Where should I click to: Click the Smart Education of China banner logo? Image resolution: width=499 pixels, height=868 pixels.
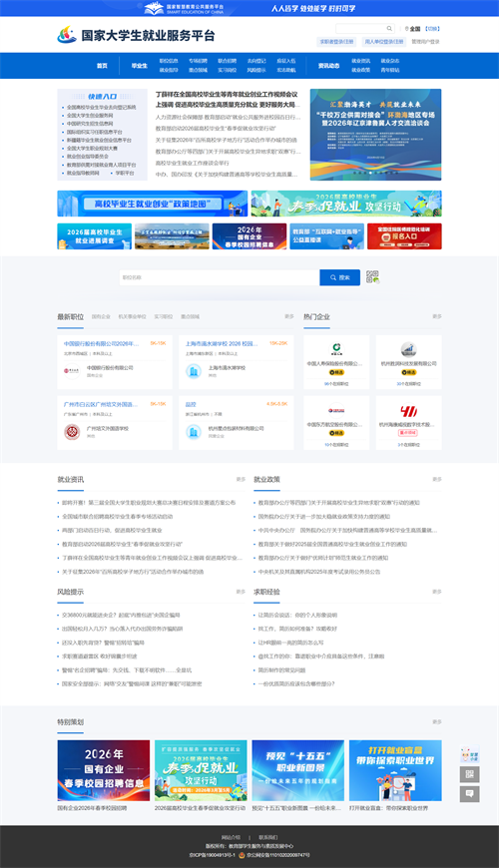(x=184, y=8)
